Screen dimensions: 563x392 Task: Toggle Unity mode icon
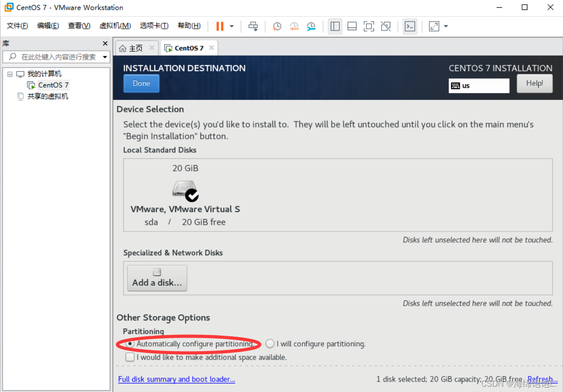[386, 26]
